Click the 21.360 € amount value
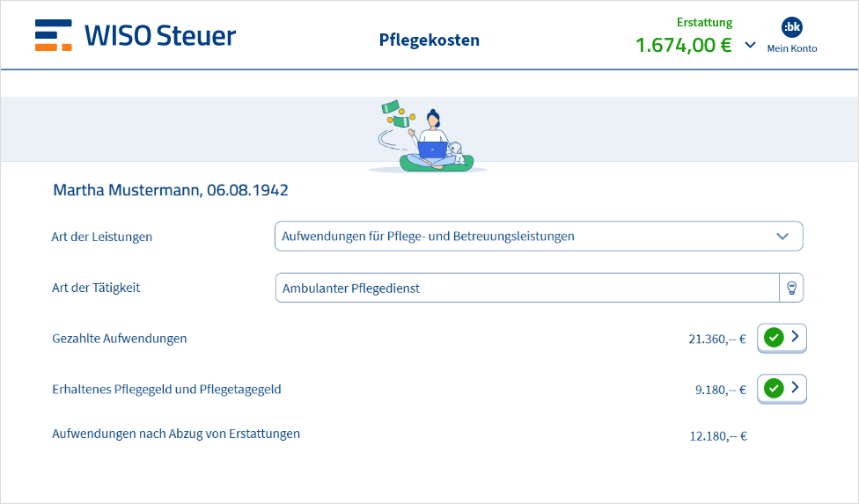Screen dimensions: 859x504 (716, 339)
